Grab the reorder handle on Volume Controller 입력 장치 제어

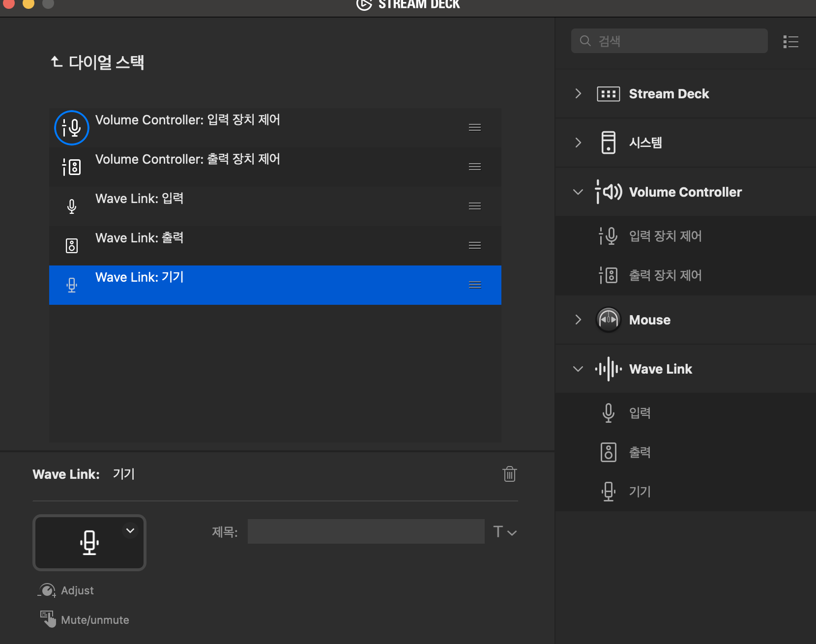click(x=475, y=128)
